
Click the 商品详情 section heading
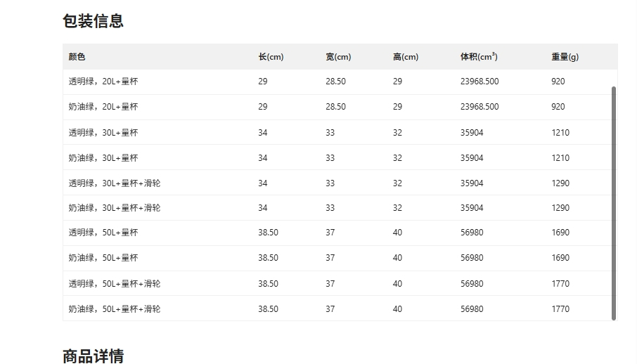click(x=93, y=356)
